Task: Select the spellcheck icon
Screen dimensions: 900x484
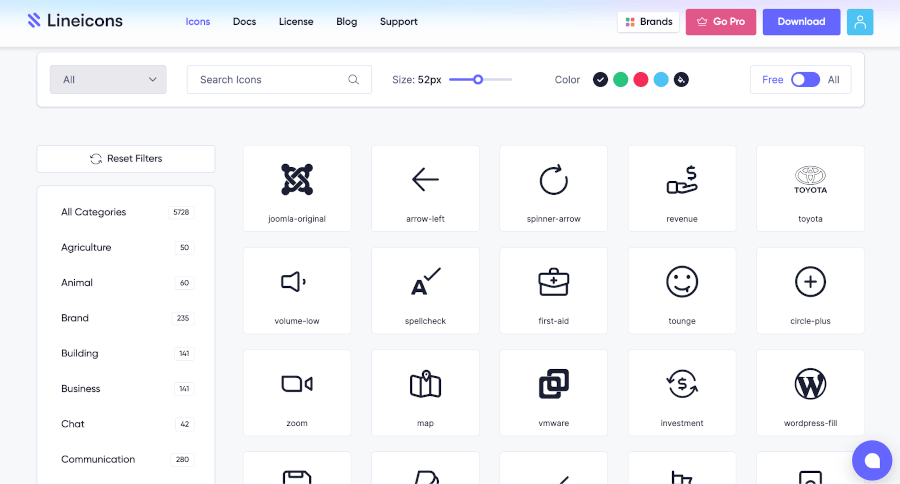Action: 425,291
